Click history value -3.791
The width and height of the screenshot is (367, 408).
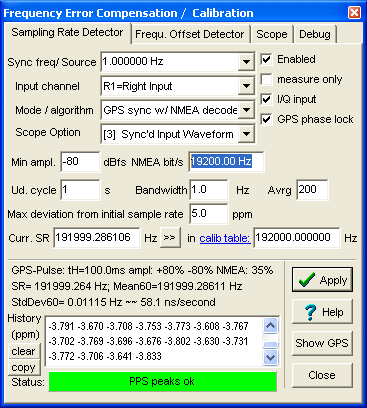62,326
